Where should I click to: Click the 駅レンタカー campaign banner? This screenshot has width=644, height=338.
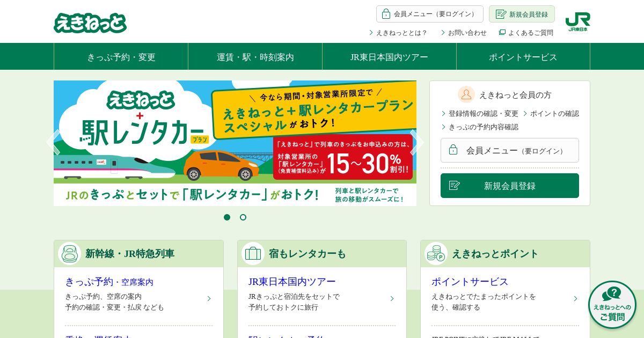235,143
